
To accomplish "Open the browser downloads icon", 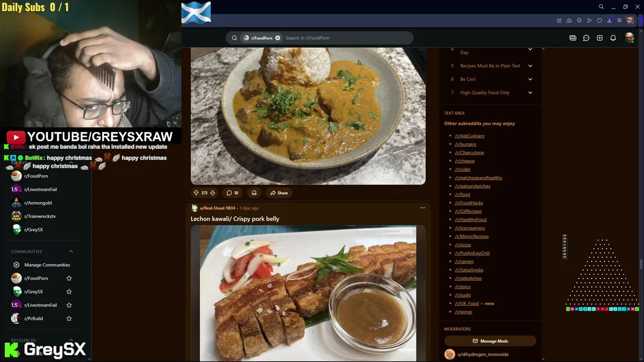I will coord(609,21).
